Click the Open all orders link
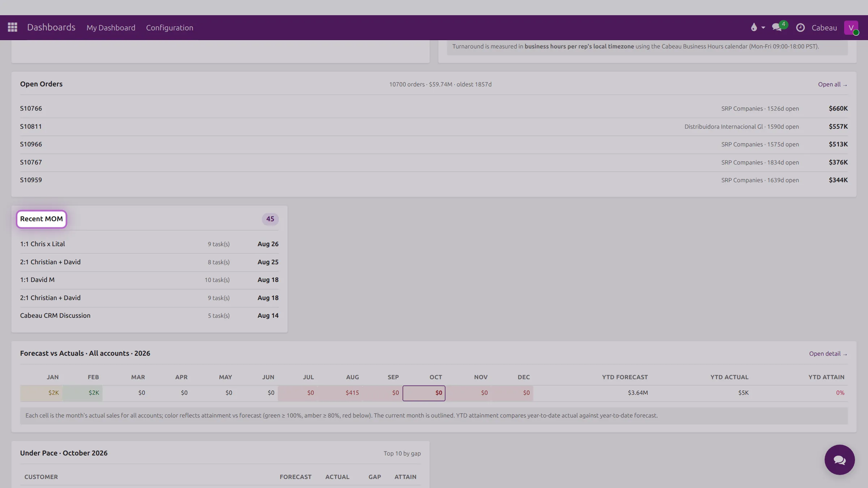The width and height of the screenshot is (868, 488). pyautogui.click(x=833, y=84)
